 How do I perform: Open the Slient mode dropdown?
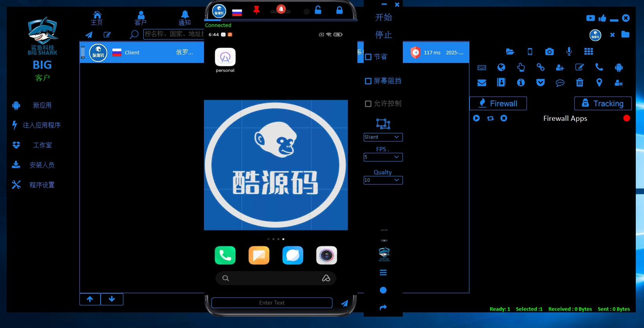tap(383, 137)
